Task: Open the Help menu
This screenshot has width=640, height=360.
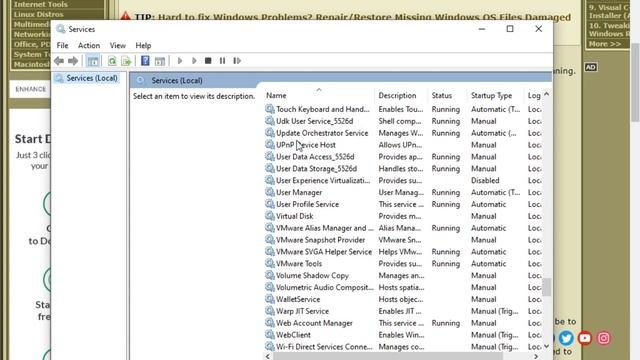Action: coord(143,45)
